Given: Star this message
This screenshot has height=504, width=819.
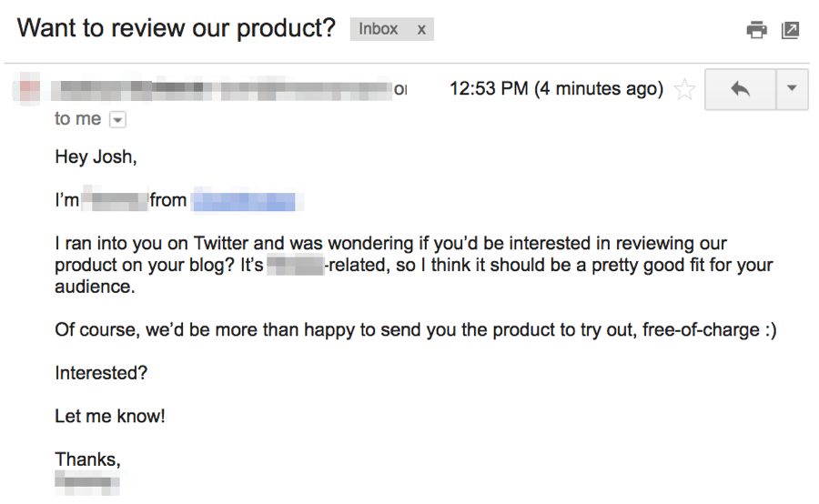Looking at the screenshot, I should (684, 89).
